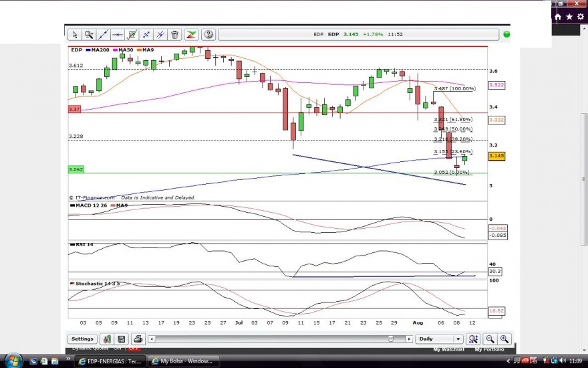
Task: Zoom in with the plus magnifier
Action: point(504,339)
